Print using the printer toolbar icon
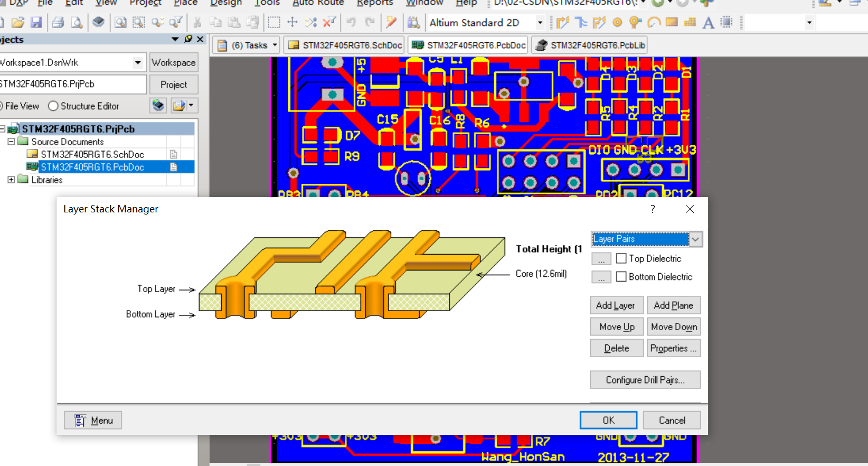868x466 pixels. (58, 22)
